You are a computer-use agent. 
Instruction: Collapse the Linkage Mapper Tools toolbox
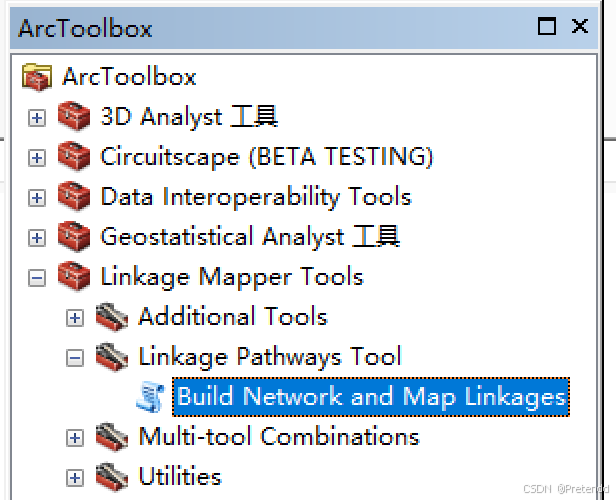coord(37,278)
